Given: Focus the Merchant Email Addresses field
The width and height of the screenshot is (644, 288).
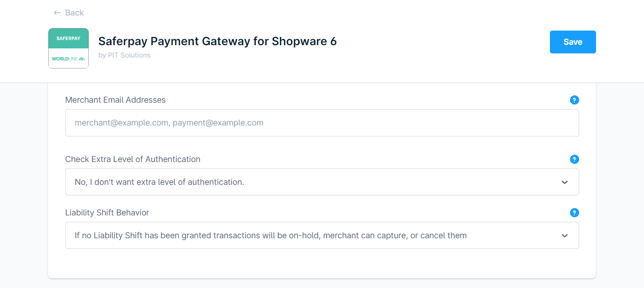Looking at the screenshot, I should point(322,123).
